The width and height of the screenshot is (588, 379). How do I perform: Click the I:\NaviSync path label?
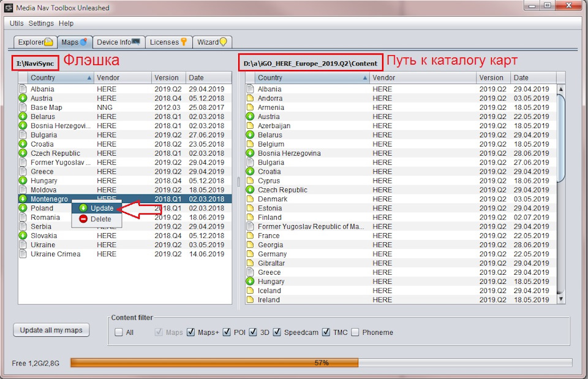point(35,64)
